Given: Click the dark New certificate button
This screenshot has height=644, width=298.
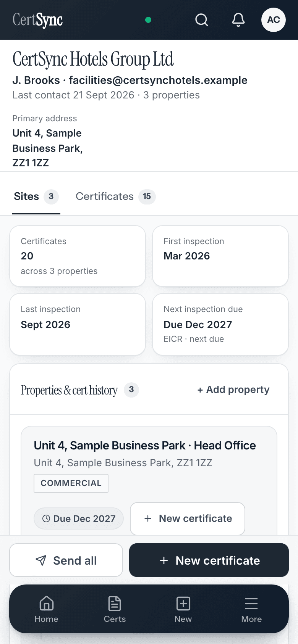Looking at the screenshot, I should (209, 560).
